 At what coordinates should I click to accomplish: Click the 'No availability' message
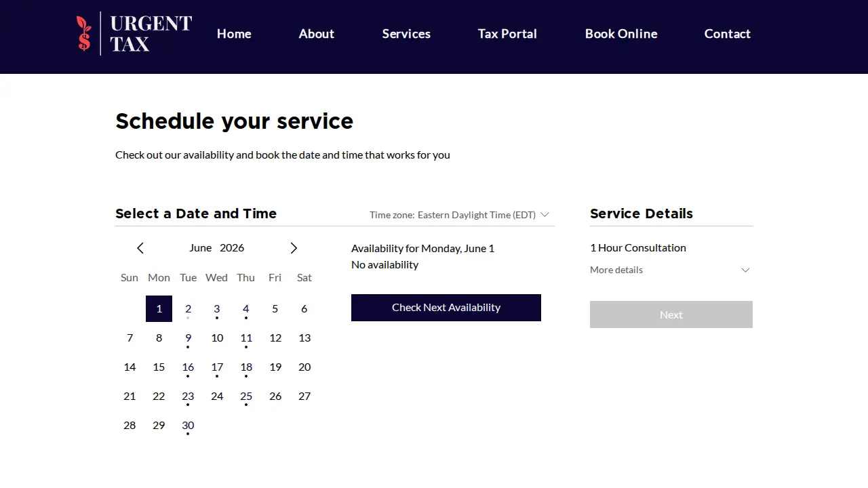click(x=385, y=265)
